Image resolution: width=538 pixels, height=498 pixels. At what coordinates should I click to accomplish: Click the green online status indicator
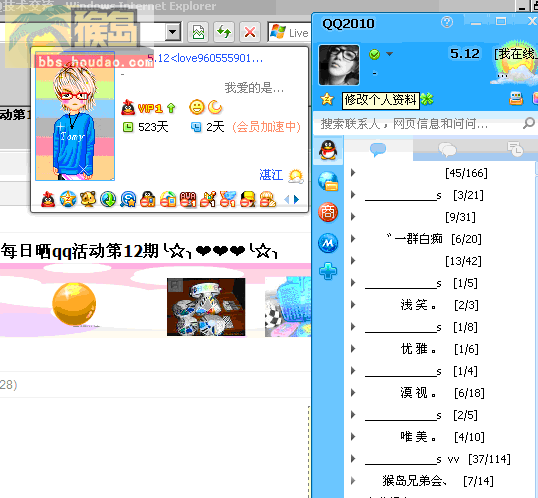pos(374,54)
